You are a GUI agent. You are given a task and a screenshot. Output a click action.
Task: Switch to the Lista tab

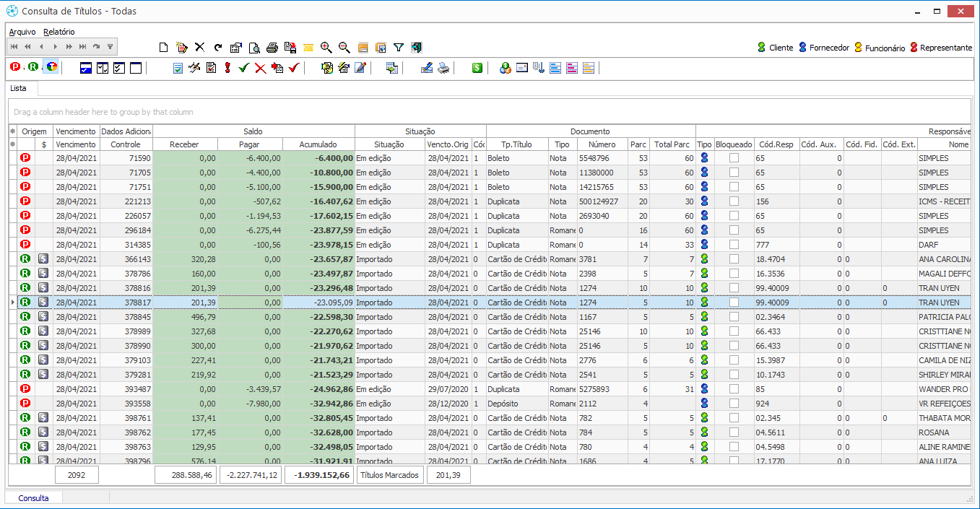[x=19, y=88]
